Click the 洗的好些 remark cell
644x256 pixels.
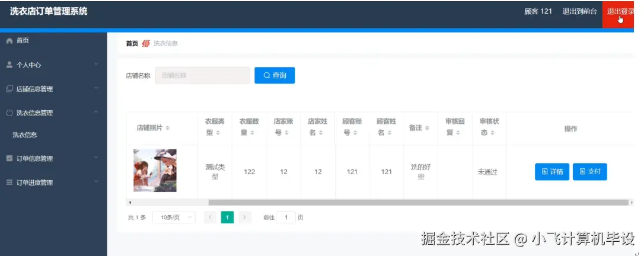coord(420,172)
